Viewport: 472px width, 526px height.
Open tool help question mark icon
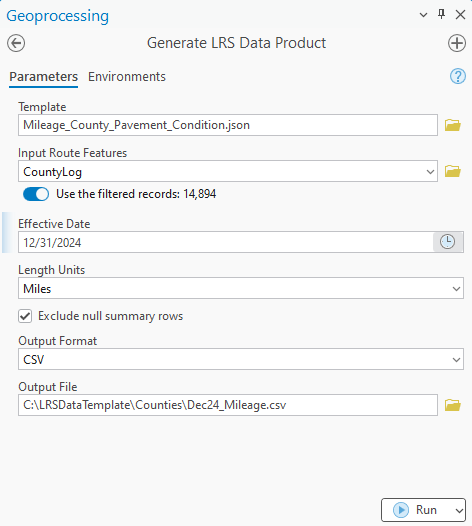pos(458,76)
